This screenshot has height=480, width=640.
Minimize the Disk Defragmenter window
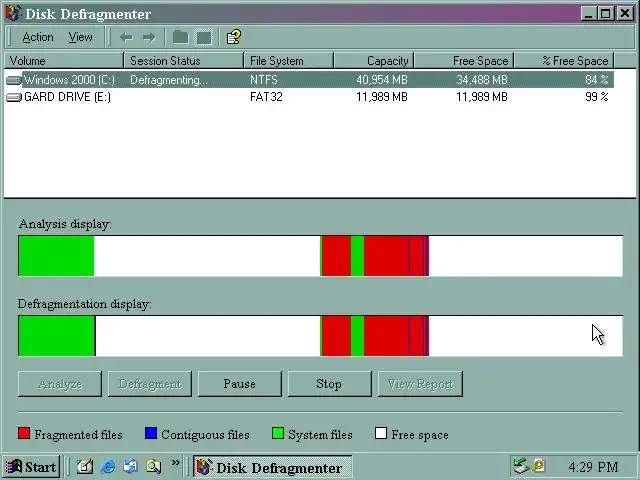click(x=588, y=14)
